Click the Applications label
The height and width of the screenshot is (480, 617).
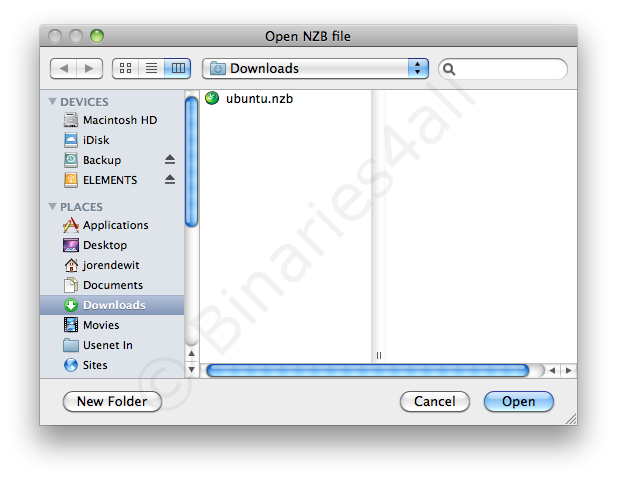(116, 225)
